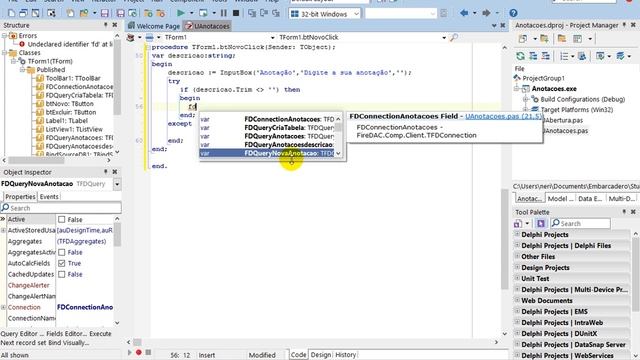Click the Forward navigation arrow
Image resolution: width=640 pixels, height=360 pixels.
486,13
